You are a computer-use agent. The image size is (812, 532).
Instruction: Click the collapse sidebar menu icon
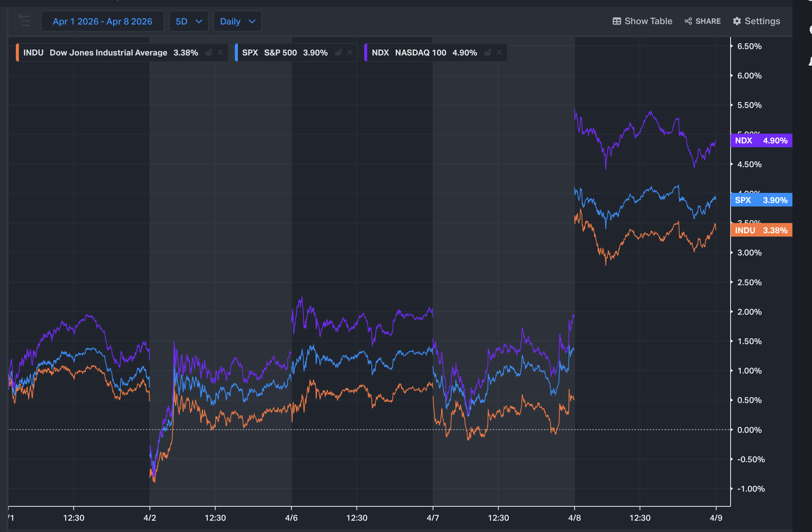(x=25, y=21)
